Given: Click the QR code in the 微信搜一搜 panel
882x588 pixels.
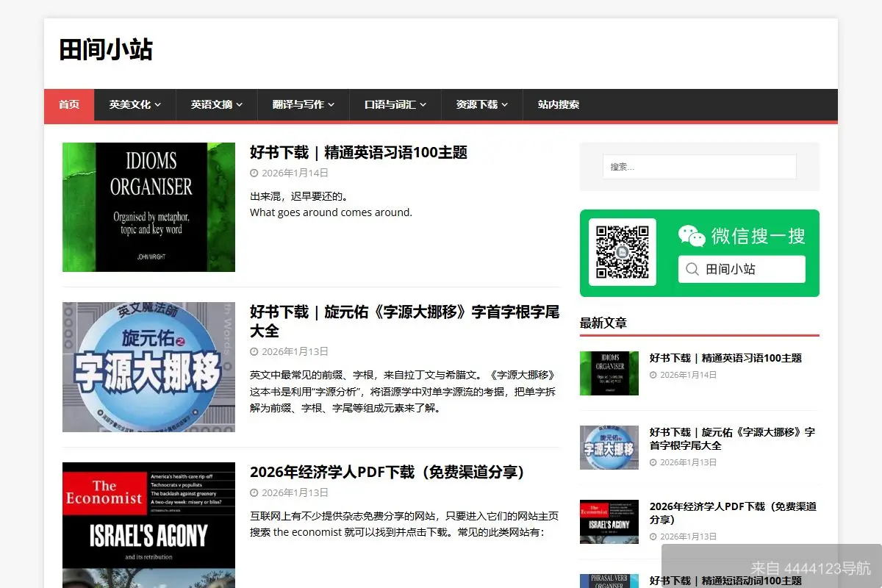Looking at the screenshot, I should 623,251.
